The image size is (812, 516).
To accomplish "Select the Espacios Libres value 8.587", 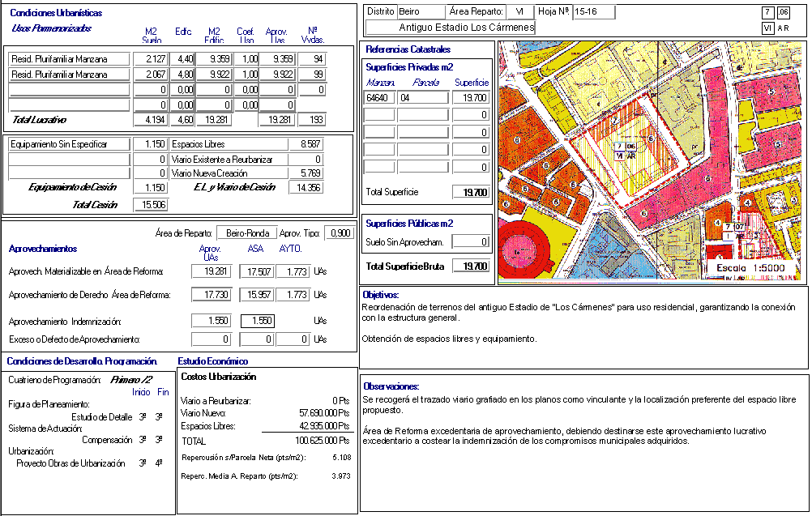I will point(306,144).
